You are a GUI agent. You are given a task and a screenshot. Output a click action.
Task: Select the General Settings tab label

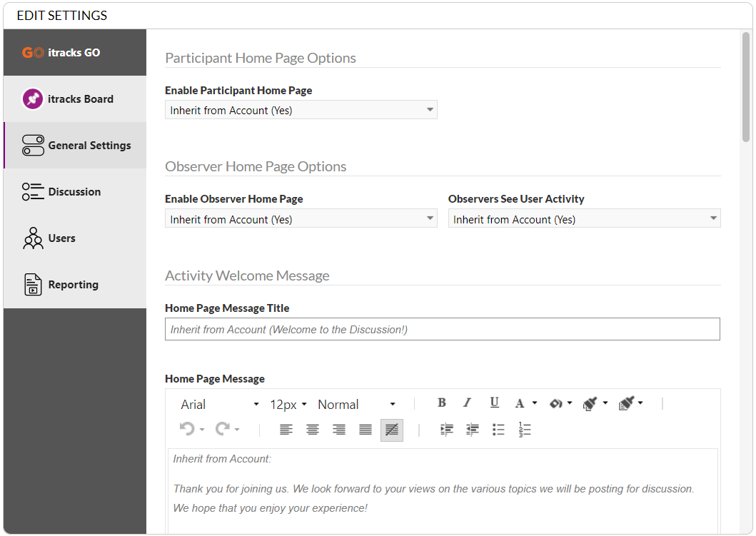coord(90,146)
